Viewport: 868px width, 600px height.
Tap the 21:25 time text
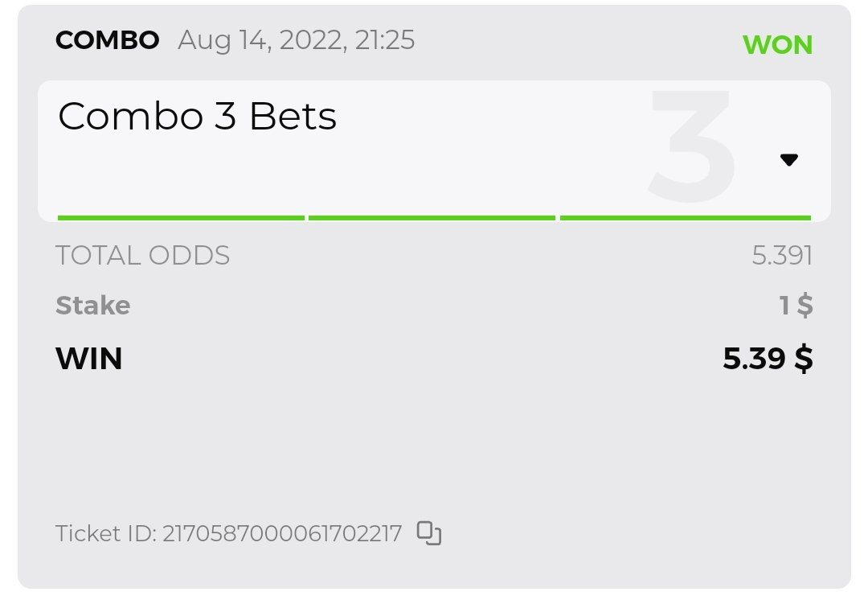coord(384,40)
